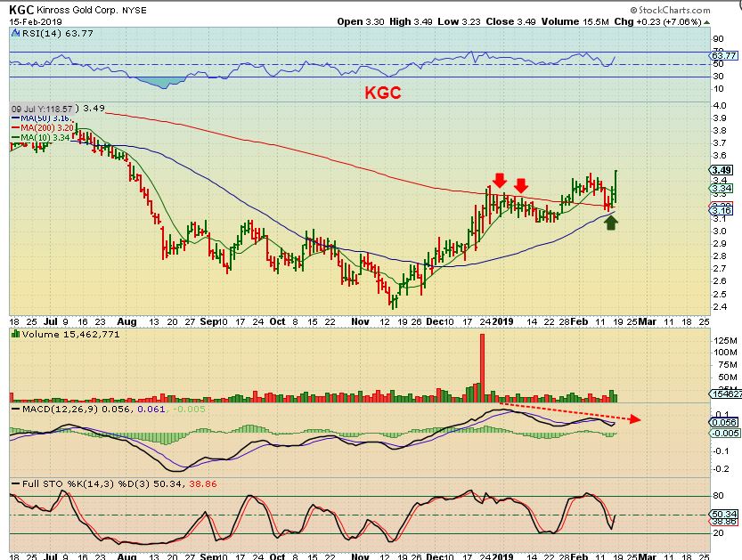Click the 10 level on RSI axis
Screen dimensions: 742x560
[x=718, y=88]
